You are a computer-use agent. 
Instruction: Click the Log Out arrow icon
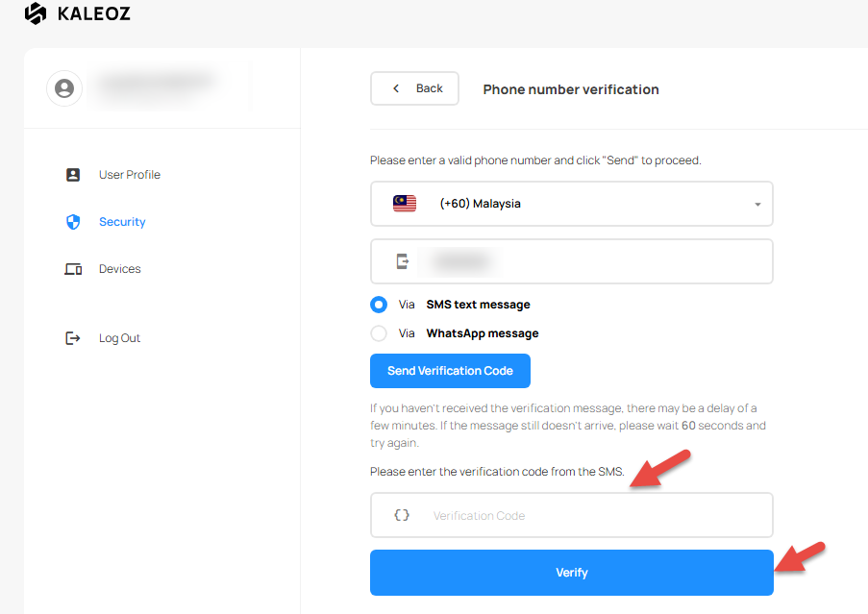tap(73, 338)
